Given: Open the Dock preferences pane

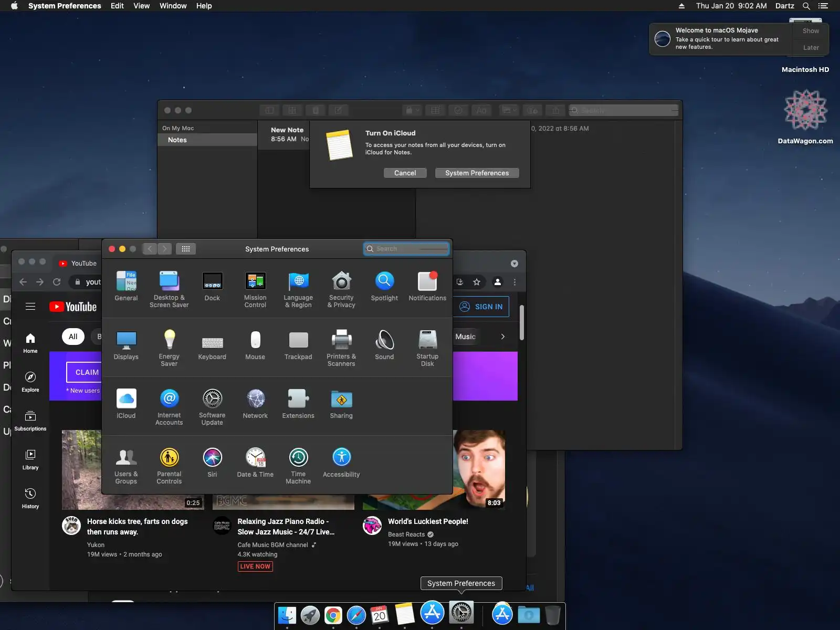Looking at the screenshot, I should coord(212,286).
